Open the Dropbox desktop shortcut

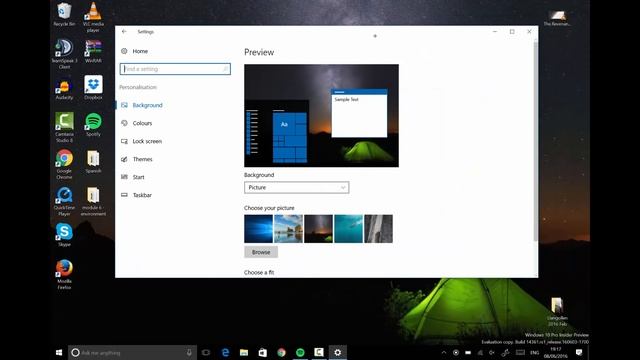coord(93,87)
